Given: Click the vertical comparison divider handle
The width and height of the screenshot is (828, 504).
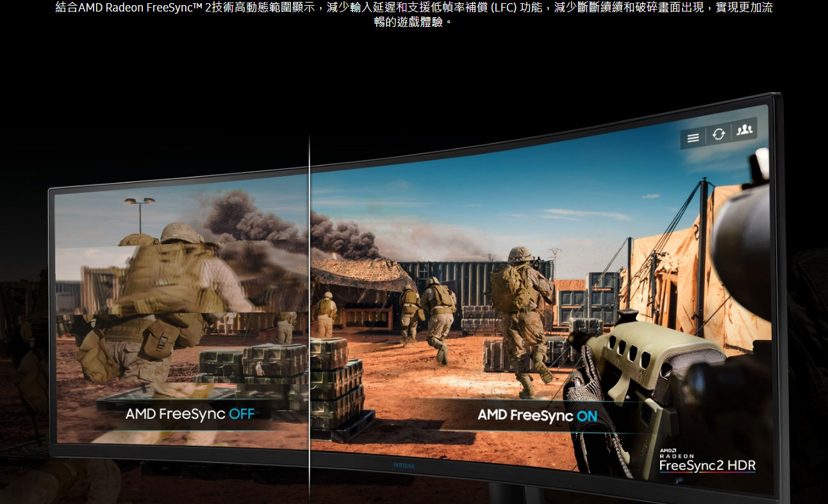Looking at the screenshot, I should (309, 317).
